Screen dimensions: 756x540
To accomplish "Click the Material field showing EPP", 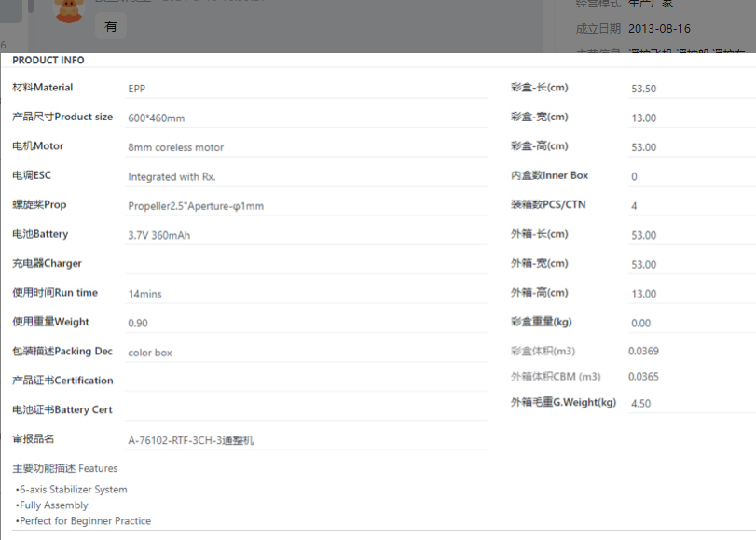I will pyautogui.click(x=306, y=89).
